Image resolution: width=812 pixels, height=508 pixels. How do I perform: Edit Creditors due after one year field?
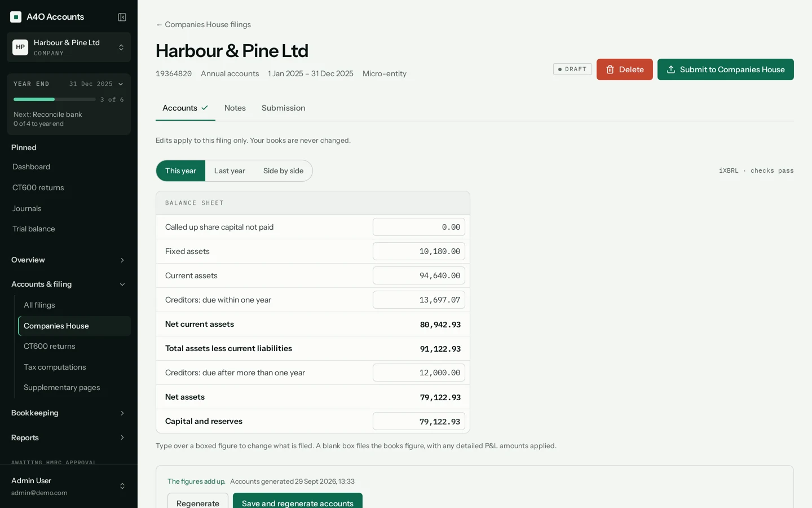coord(419,373)
